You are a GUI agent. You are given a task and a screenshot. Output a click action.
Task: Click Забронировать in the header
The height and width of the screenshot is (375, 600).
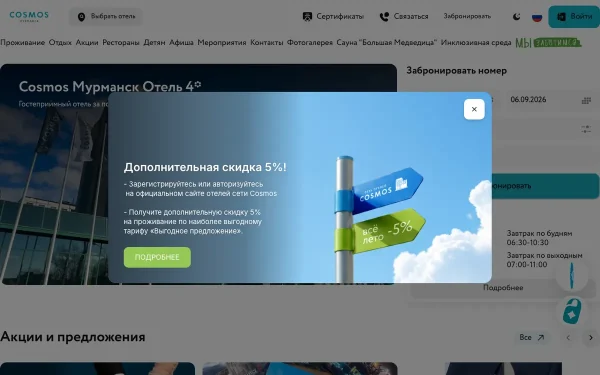[x=467, y=16]
